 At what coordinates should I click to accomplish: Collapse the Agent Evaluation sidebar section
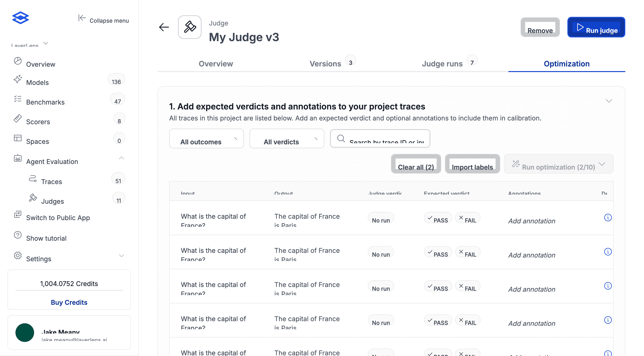122,158
